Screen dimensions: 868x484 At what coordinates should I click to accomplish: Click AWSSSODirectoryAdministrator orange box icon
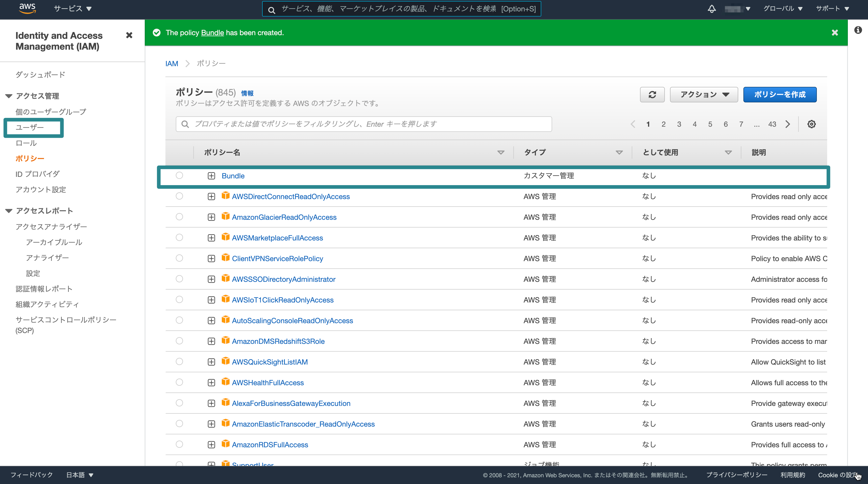click(225, 278)
